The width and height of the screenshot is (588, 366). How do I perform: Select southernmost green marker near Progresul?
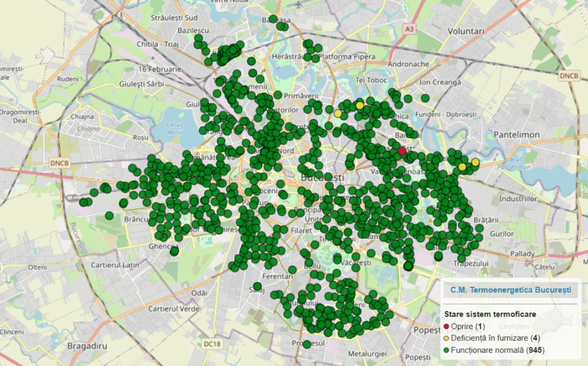coord(307,344)
